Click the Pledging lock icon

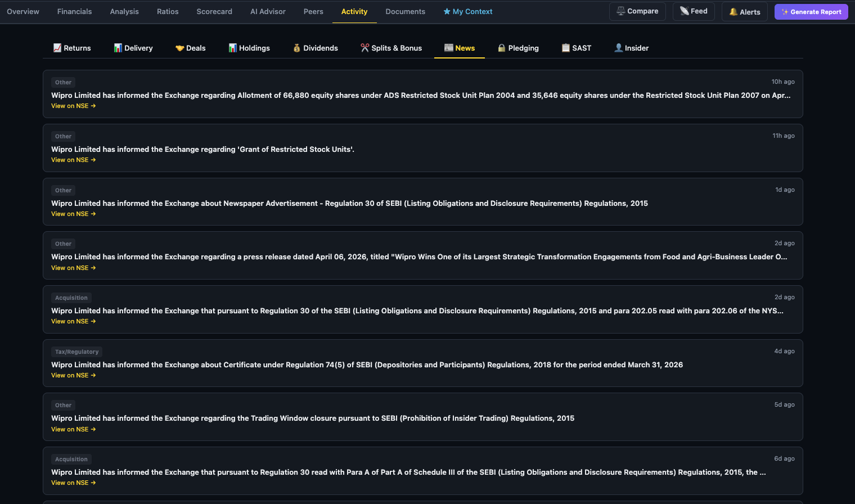[517, 48]
